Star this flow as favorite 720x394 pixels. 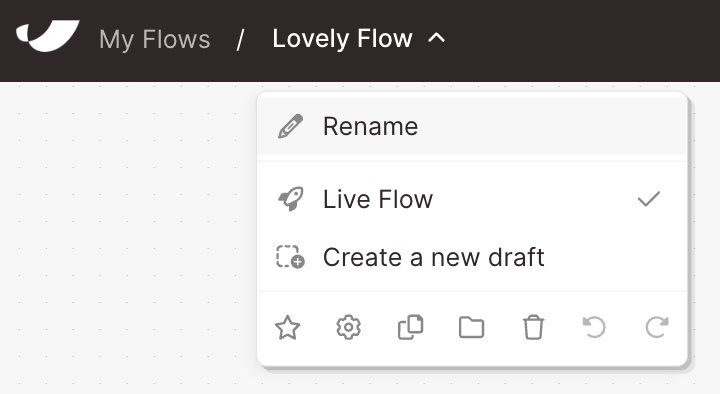(287, 327)
